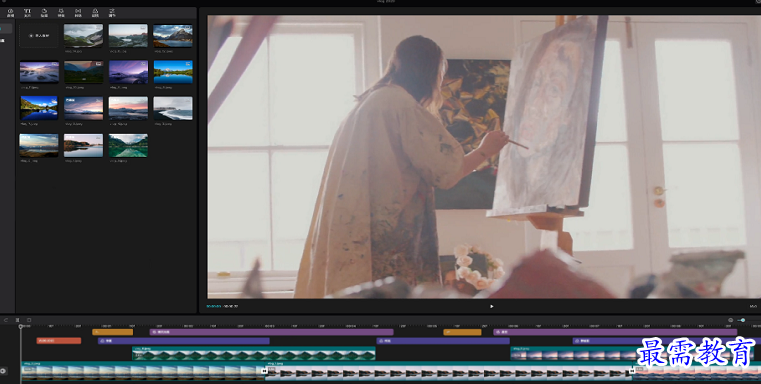Select the second main track video clip
This screenshot has height=384, width=761.
coord(448,371)
